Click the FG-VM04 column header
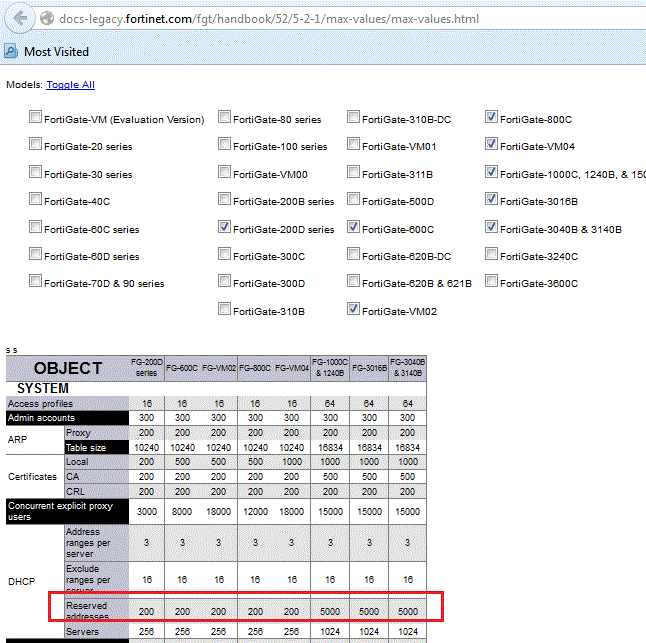The image size is (646, 643). pyautogui.click(x=292, y=368)
